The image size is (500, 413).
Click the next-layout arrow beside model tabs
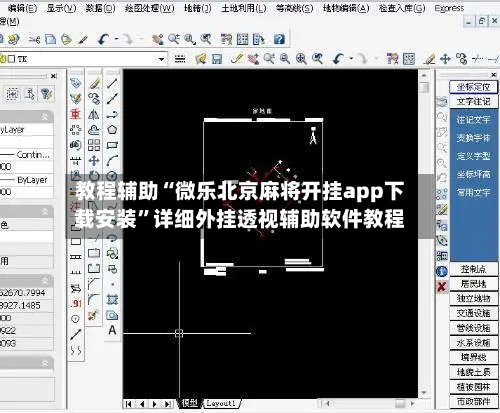(154, 404)
